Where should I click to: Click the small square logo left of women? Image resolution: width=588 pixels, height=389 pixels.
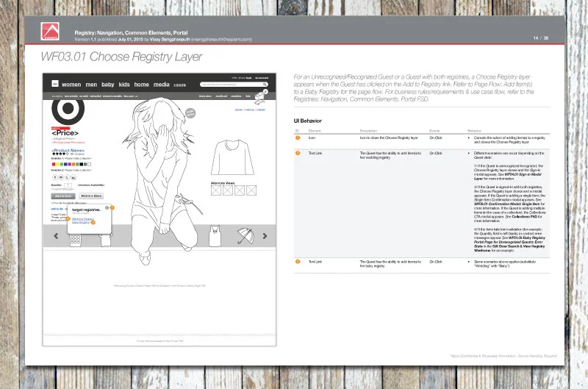54,84
